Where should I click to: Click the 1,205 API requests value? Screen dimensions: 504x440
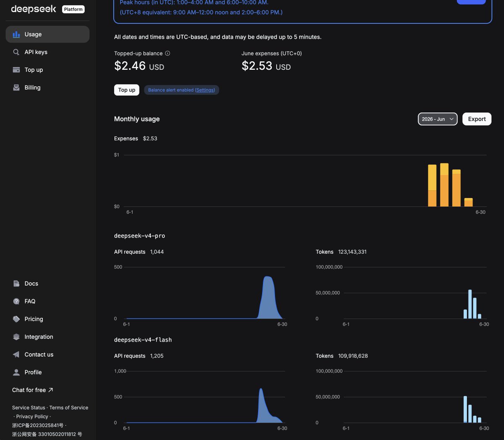click(x=157, y=356)
